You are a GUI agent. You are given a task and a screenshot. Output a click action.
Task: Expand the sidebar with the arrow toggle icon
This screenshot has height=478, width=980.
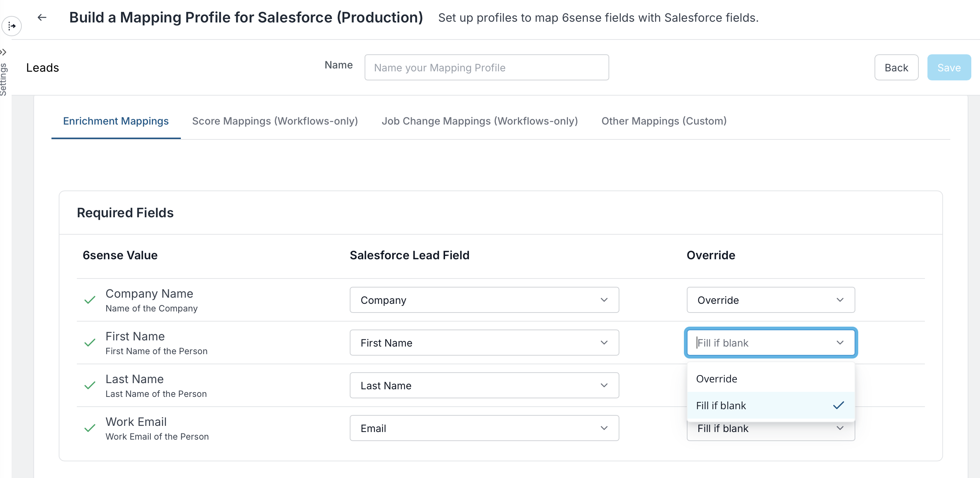11,26
